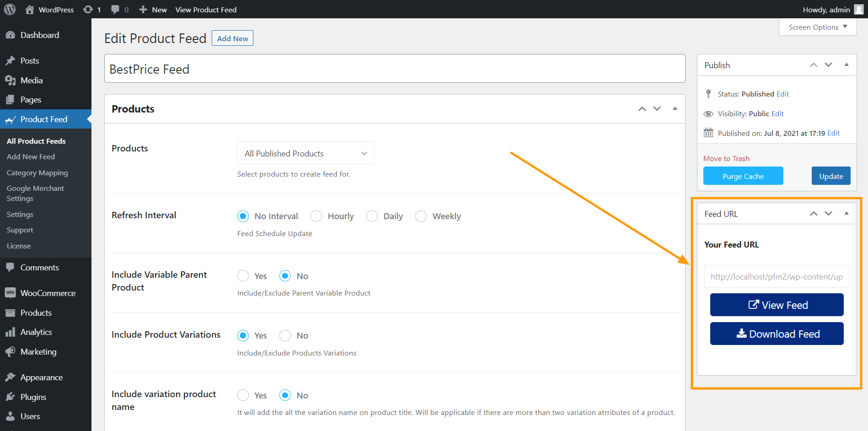Move Feed URL box up
868x431 pixels.
814,214
